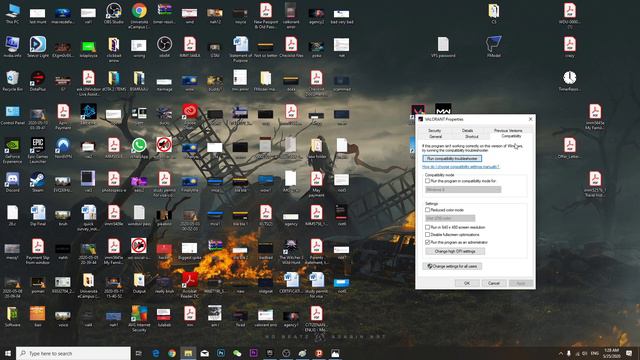Open OBS Studio desktop shortcut
This screenshot has width=640, height=360.
coord(114,13)
